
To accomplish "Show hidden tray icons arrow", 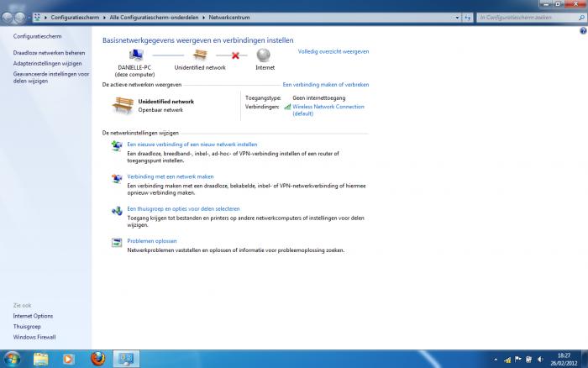I will coord(496,360).
